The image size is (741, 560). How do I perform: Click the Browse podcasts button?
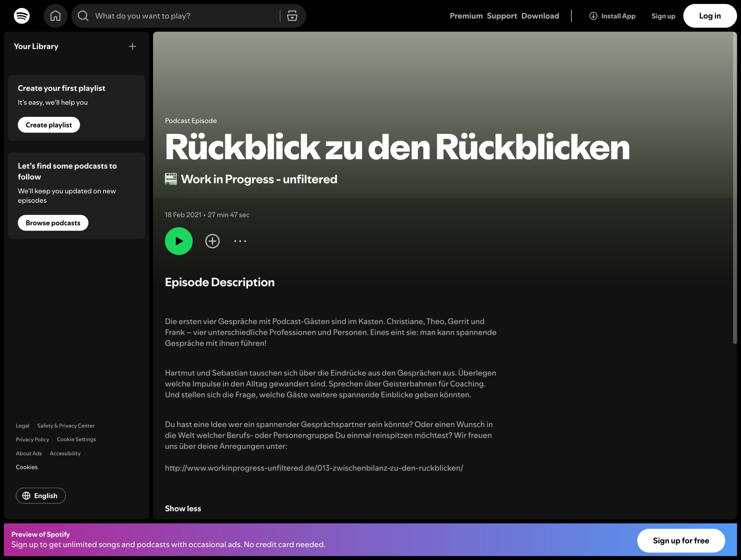53,223
